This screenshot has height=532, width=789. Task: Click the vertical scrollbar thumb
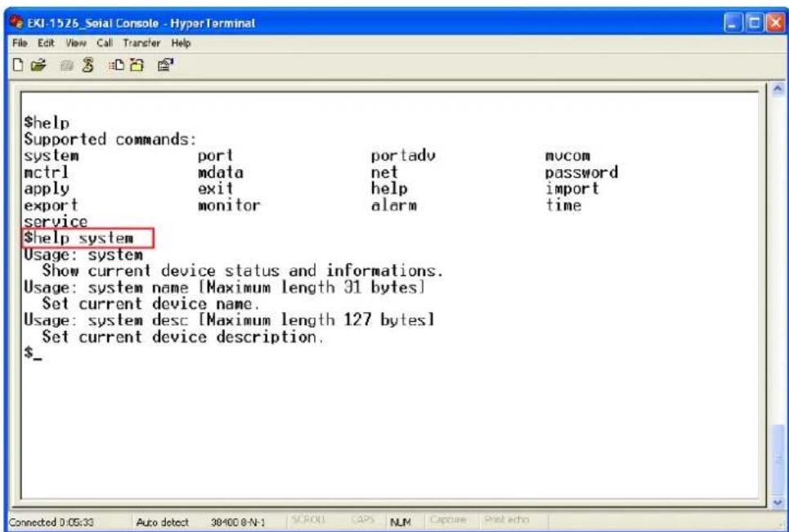(778, 459)
